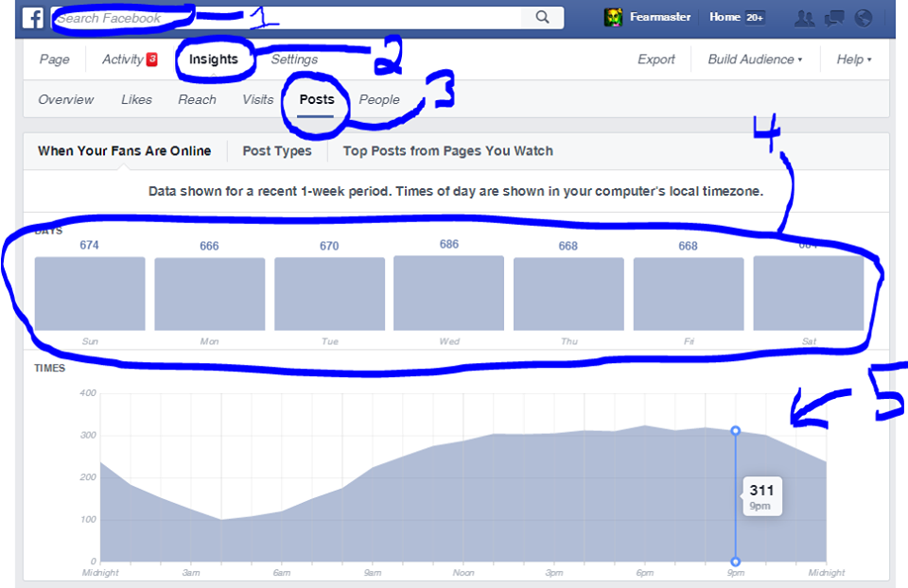Image resolution: width=908 pixels, height=588 pixels.
Task: Click the TIMES section heading
Action: pos(50,368)
